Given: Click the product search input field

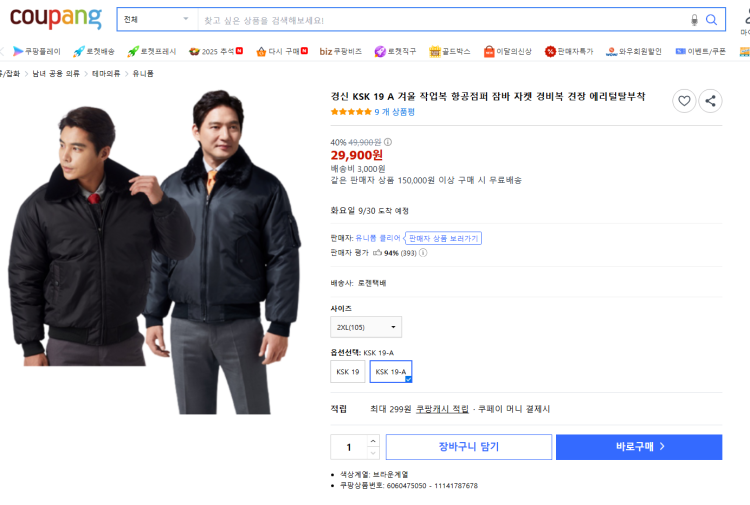Looking at the screenshot, I should point(442,20).
